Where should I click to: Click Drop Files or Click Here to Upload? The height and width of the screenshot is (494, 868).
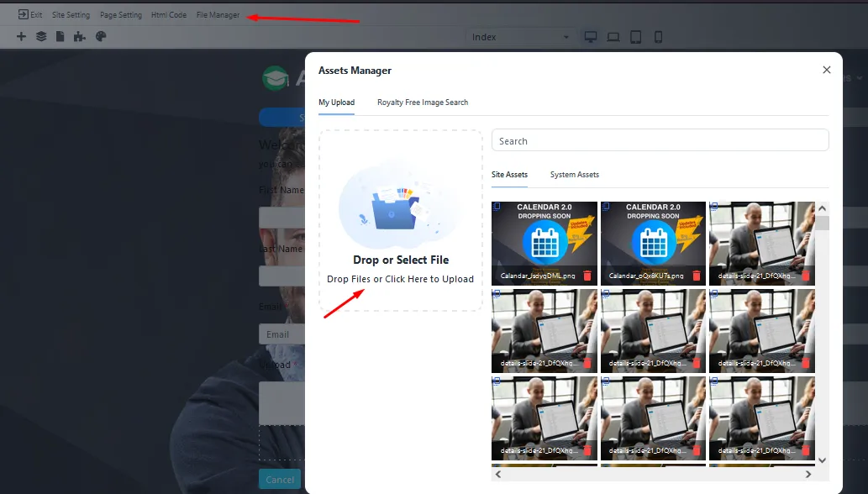[x=400, y=279]
